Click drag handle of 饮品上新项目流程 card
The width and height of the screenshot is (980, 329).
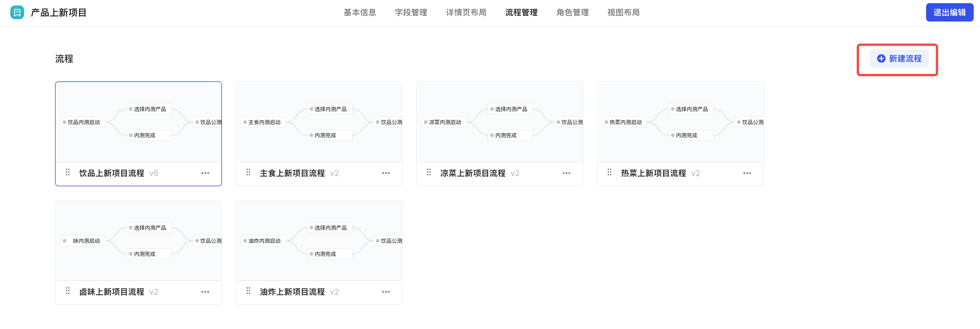(x=68, y=172)
